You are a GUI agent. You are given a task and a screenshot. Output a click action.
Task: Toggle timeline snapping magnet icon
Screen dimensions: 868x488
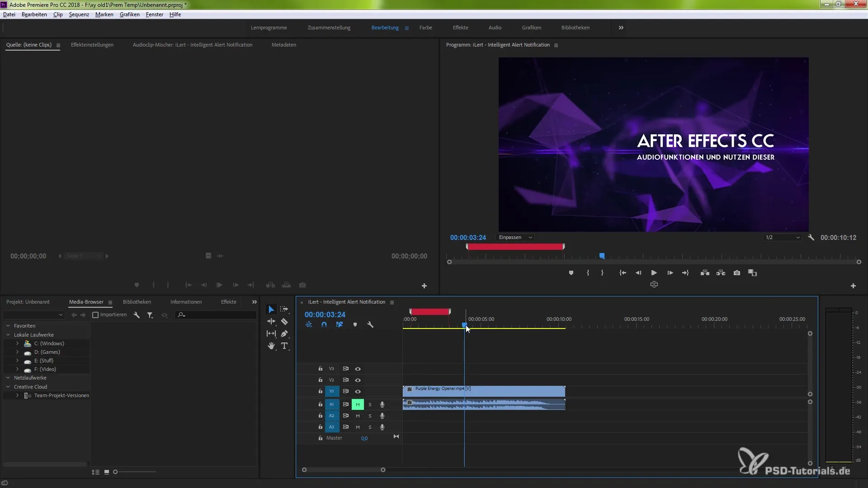pos(324,324)
